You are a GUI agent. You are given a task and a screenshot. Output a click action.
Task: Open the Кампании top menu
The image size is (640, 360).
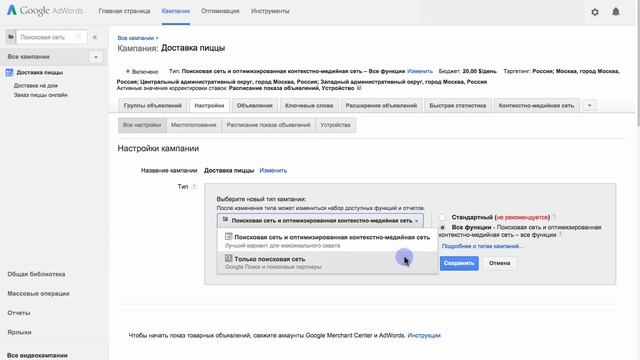click(x=176, y=11)
